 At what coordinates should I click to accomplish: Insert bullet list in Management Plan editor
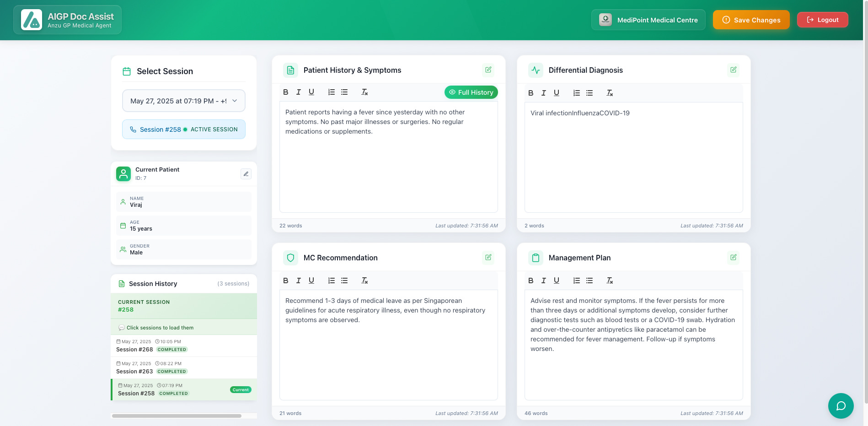click(589, 280)
